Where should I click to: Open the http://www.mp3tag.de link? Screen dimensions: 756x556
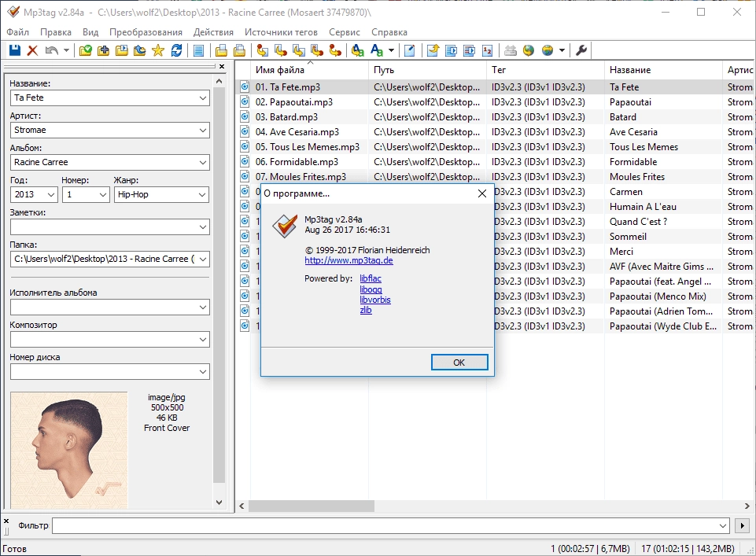pyautogui.click(x=348, y=260)
